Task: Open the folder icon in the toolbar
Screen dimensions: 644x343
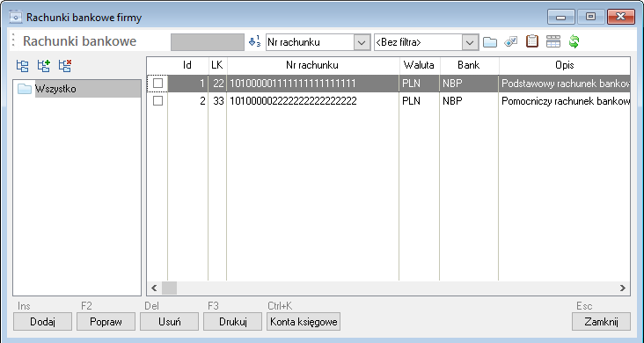Action: tap(489, 42)
